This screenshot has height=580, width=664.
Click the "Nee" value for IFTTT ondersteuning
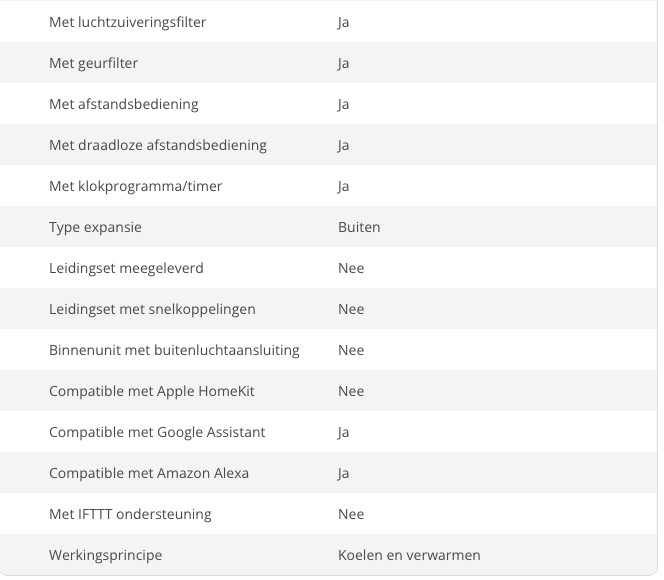click(x=351, y=514)
